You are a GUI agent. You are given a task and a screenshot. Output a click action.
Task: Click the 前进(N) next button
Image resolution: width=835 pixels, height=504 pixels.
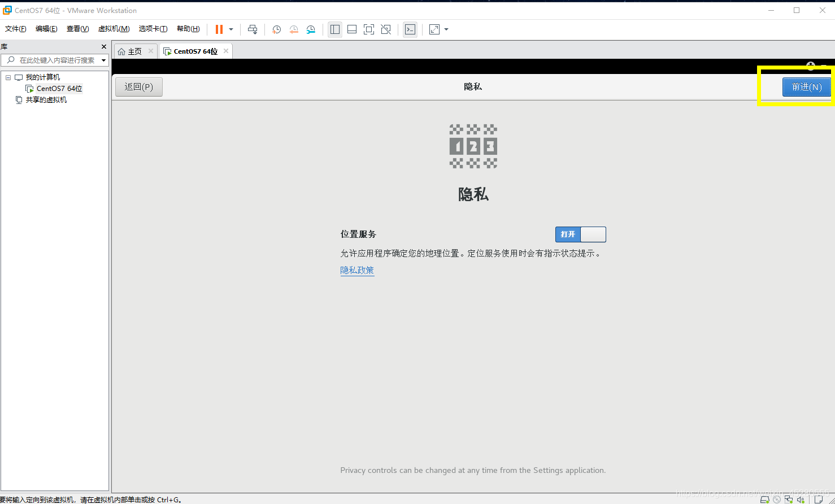806,86
